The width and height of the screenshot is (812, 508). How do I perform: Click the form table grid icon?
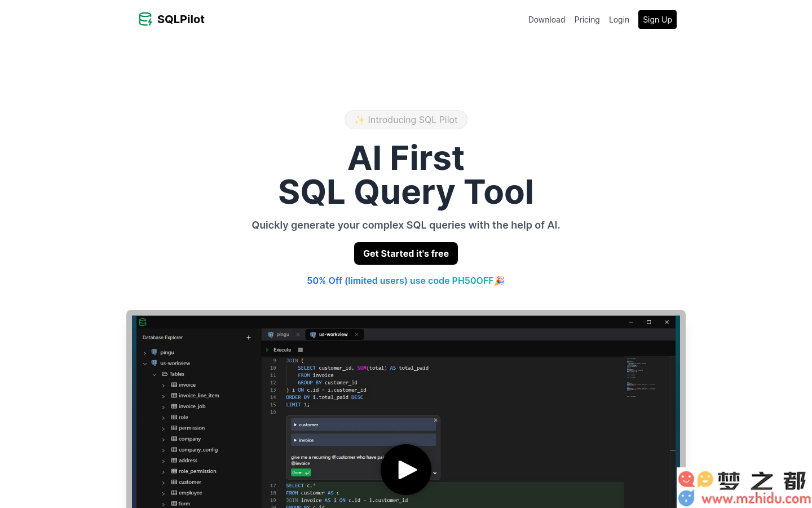[x=174, y=503]
